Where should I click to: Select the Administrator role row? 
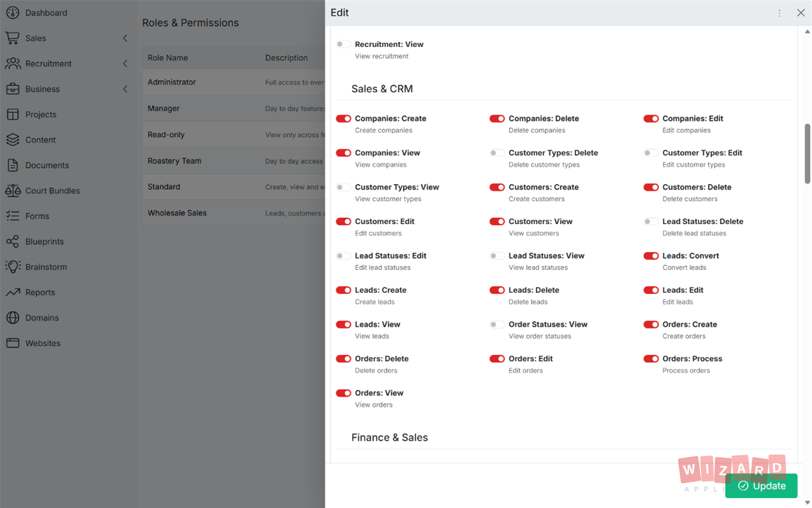[x=233, y=82]
